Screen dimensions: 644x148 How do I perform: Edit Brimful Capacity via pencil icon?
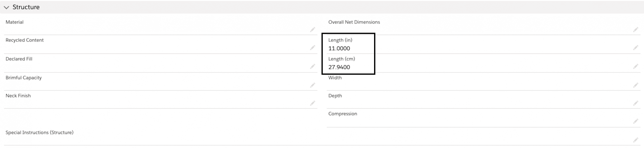312,85
